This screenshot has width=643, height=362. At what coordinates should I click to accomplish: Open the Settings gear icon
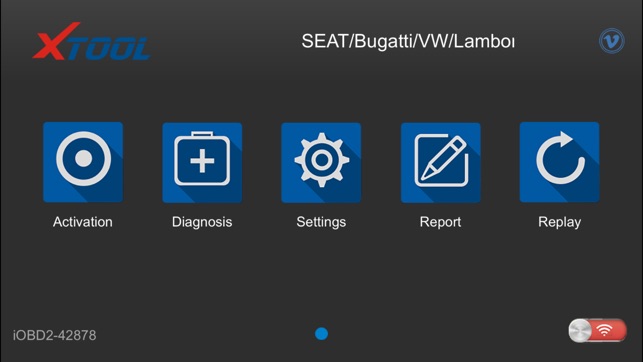pos(321,162)
